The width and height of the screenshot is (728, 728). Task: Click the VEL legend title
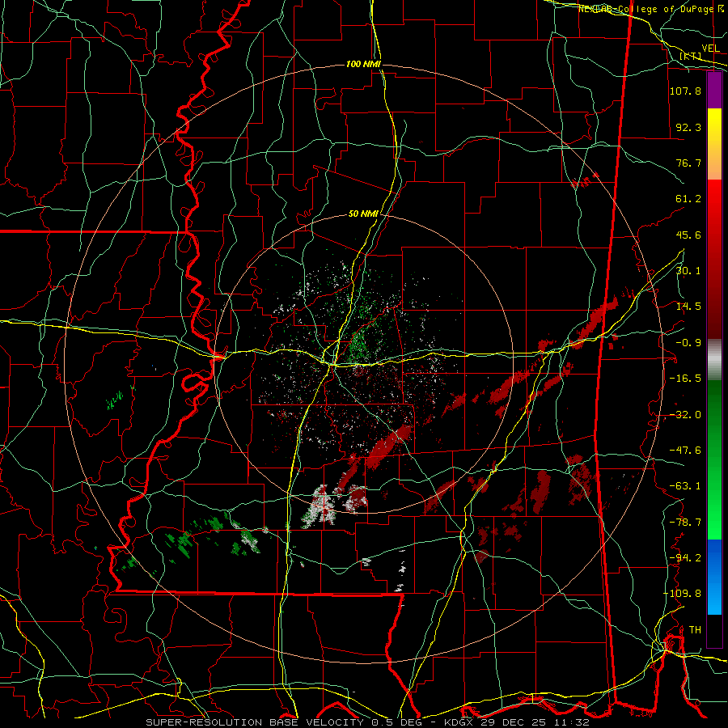click(x=711, y=49)
